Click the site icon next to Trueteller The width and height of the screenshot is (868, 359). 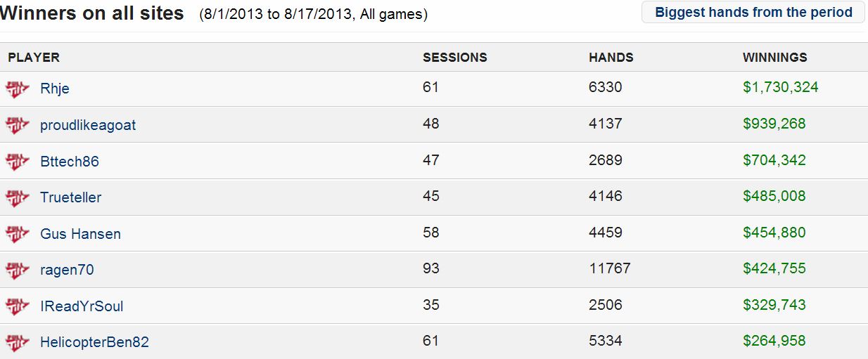[17, 197]
